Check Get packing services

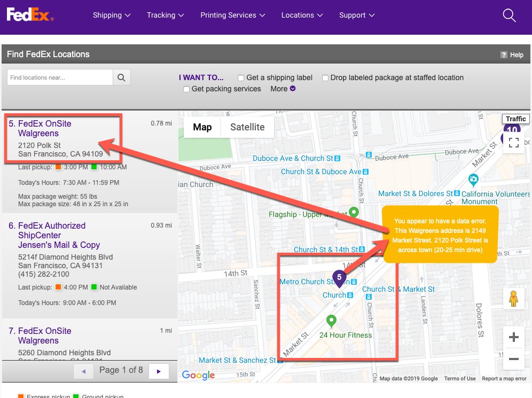[x=186, y=89]
